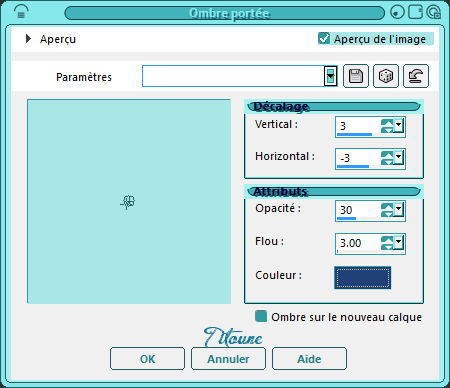Screen dimensions: 450x388
Task: Open the Paramètres preset dropdown
Action: (330, 76)
